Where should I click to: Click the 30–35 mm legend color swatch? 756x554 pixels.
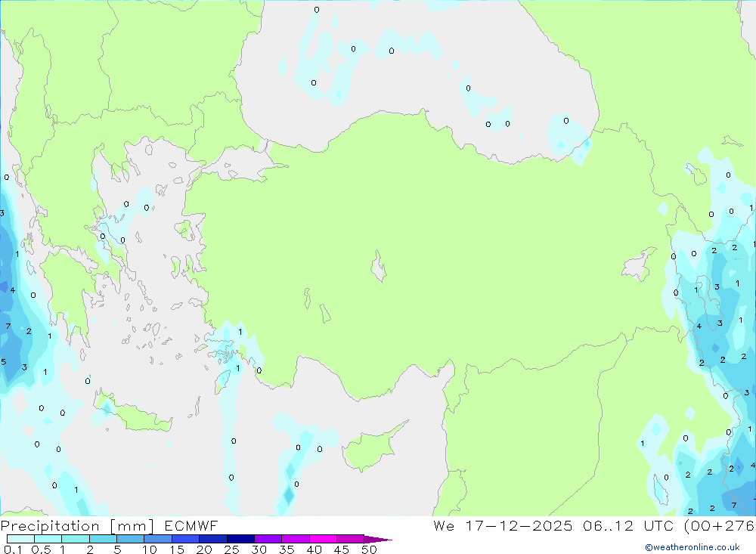pos(268,539)
